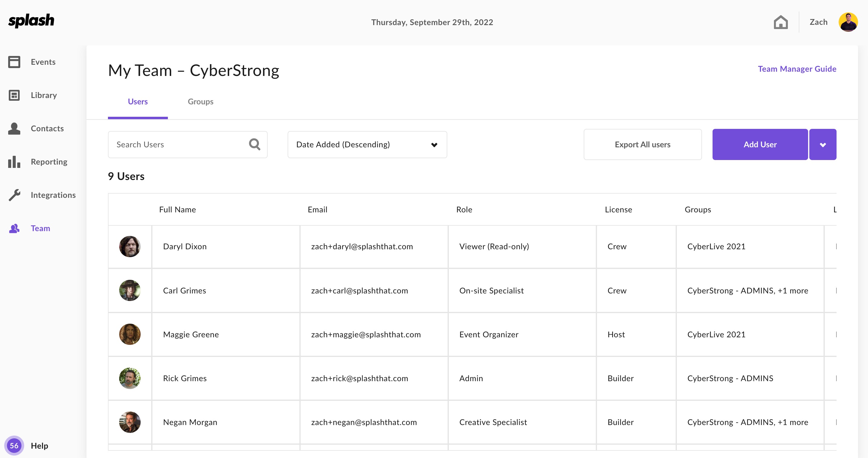Click the Email column header
This screenshot has height=458, width=868.
(x=318, y=210)
